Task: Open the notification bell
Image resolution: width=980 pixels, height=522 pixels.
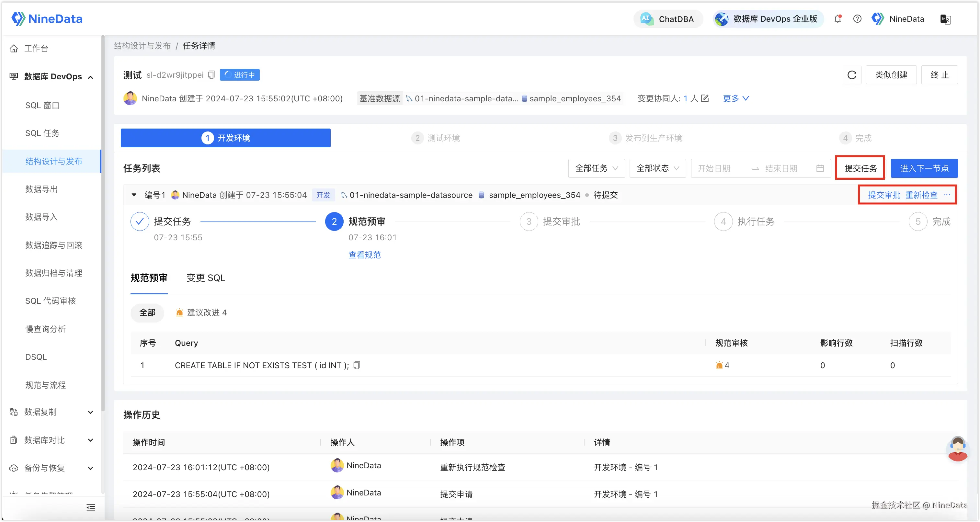Action: [x=838, y=19]
